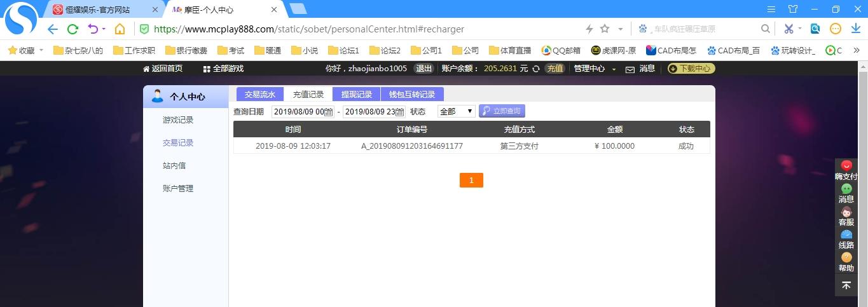Open a new browser tab
The width and height of the screenshot is (868, 307).
point(298,9)
